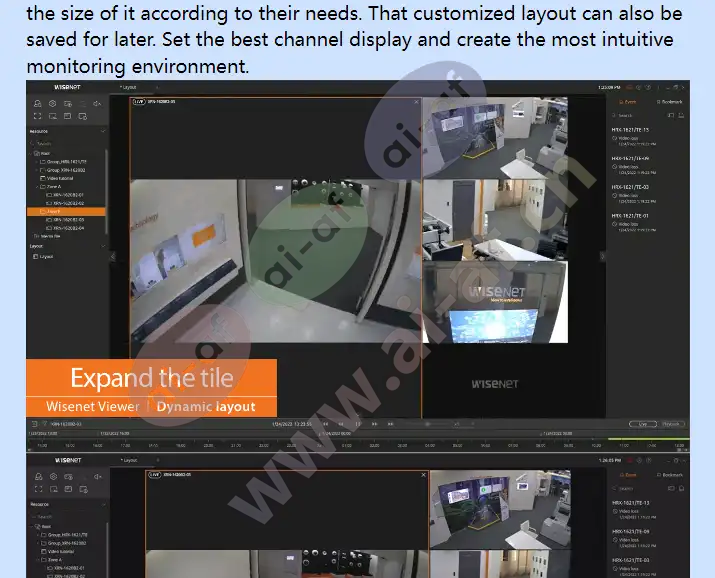Open settings gear icon in second viewer toolbar
Image resolution: width=715 pixels, height=578 pixels.
coord(53,476)
